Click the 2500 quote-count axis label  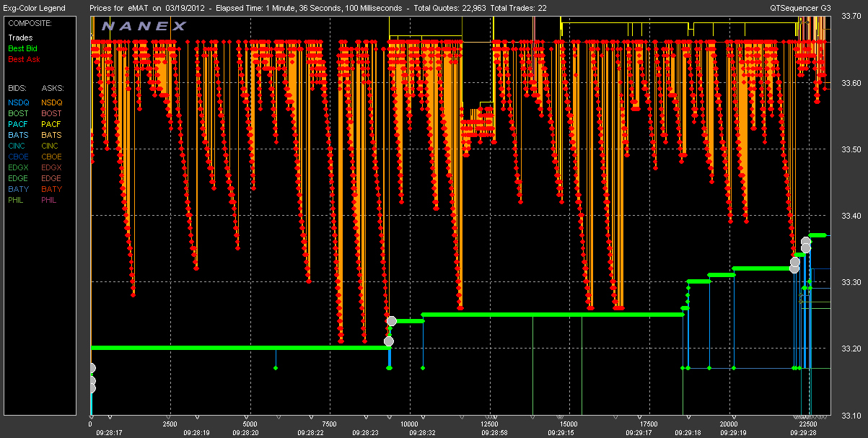[170, 424]
